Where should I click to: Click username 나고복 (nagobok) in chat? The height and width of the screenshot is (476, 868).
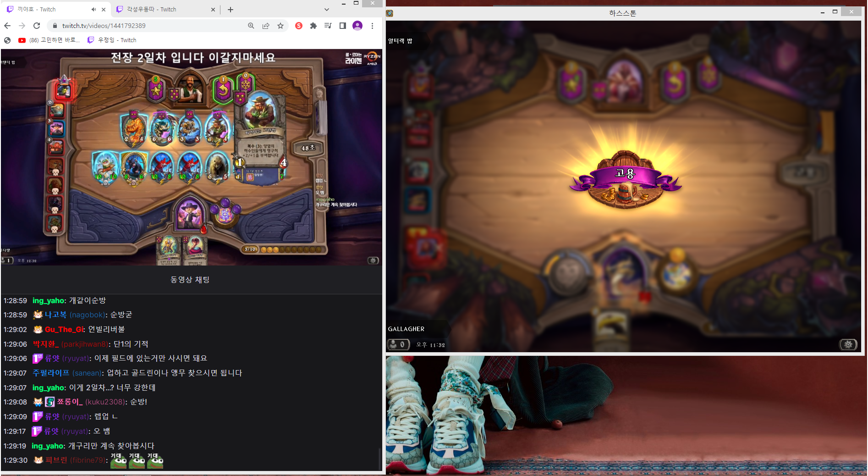pos(76,315)
